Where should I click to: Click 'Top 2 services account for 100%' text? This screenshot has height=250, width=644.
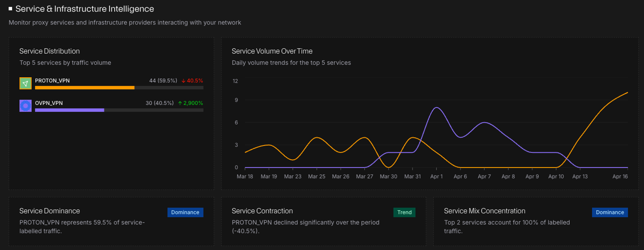pyautogui.click(x=507, y=227)
